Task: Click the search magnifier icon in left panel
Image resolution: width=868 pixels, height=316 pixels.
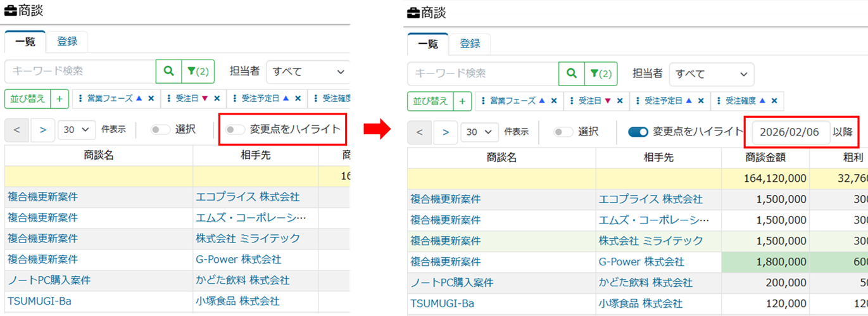Action: 168,72
